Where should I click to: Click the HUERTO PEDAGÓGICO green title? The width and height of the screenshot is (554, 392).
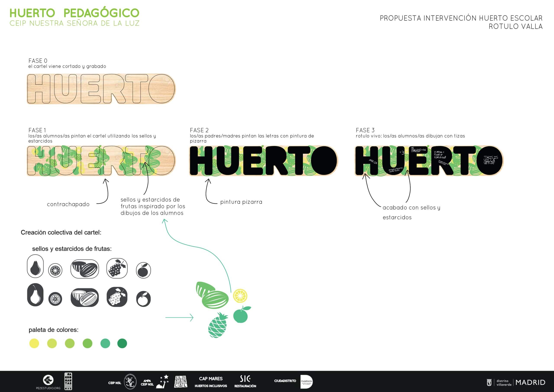click(x=74, y=13)
